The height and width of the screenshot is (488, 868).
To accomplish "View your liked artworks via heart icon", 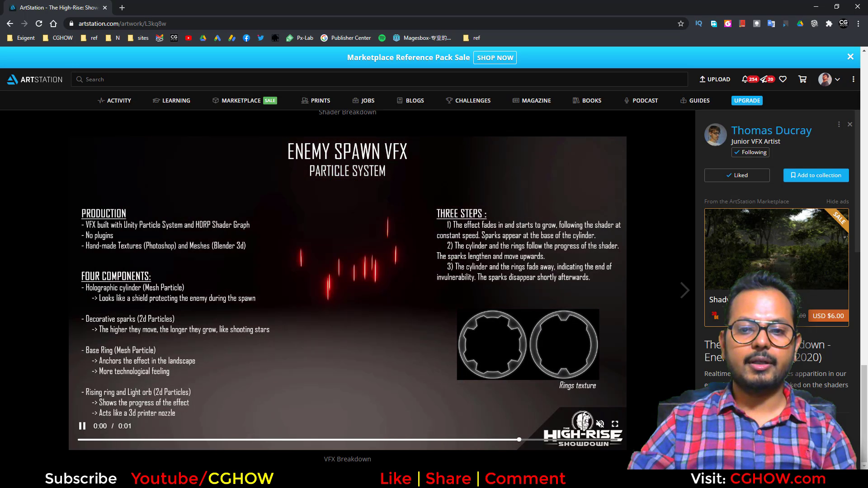I will click(x=783, y=79).
